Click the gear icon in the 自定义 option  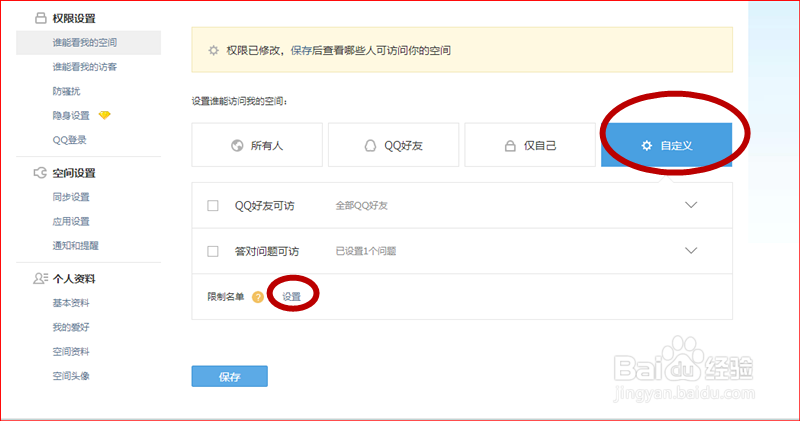pos(646,145)
